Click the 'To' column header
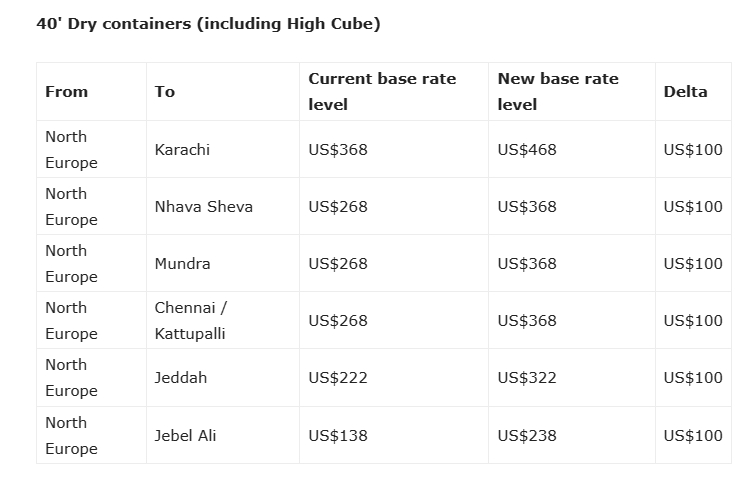Viewport: 752px width, 489px height. pyautogui.click(x=165, y=91)
